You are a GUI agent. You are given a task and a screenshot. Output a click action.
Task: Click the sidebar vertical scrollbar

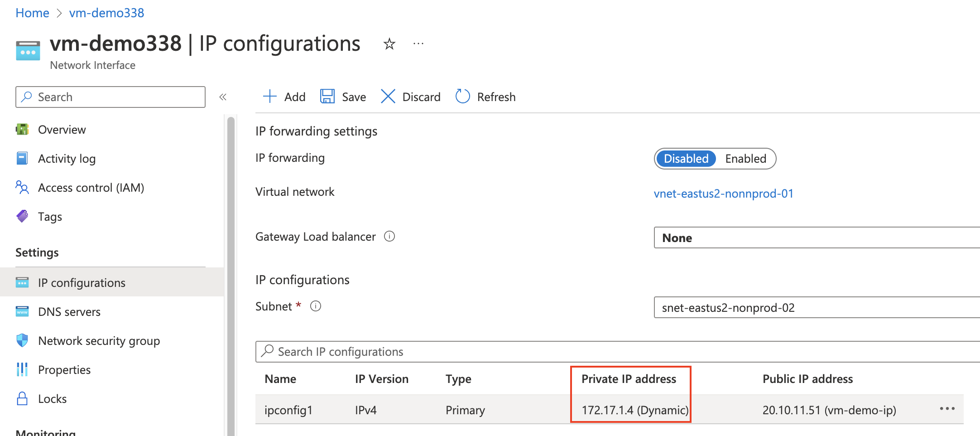(x=231, y=272)
